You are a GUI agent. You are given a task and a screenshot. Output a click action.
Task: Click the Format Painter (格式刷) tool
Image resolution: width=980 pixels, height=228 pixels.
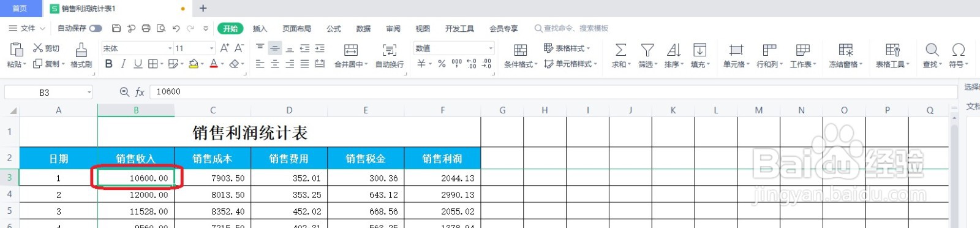[x=81, y=55]
